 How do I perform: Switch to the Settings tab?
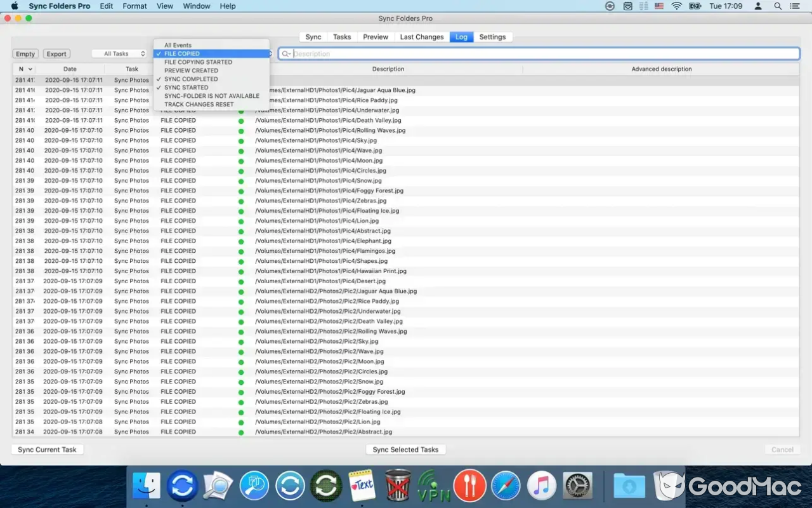tap(493, 37)
